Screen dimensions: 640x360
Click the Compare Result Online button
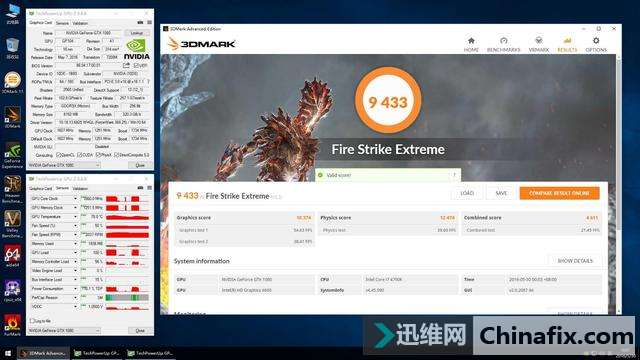[559, 193]
